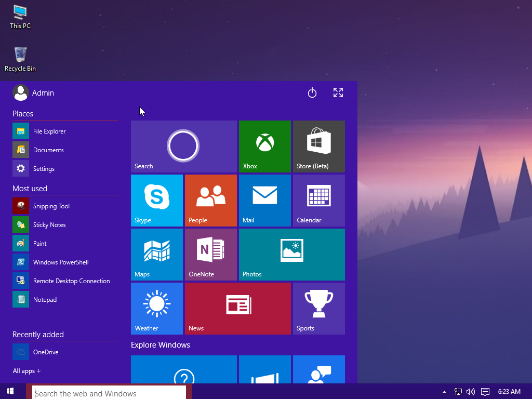532x399 pixels.
Task: Show hidden system tray icons
Action: point(444,392)
